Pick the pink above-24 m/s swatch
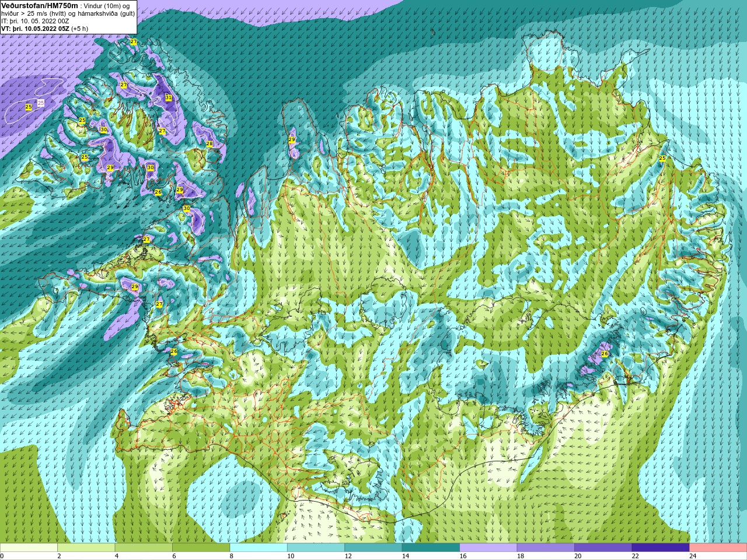747x560 pixels. [718, 547]
